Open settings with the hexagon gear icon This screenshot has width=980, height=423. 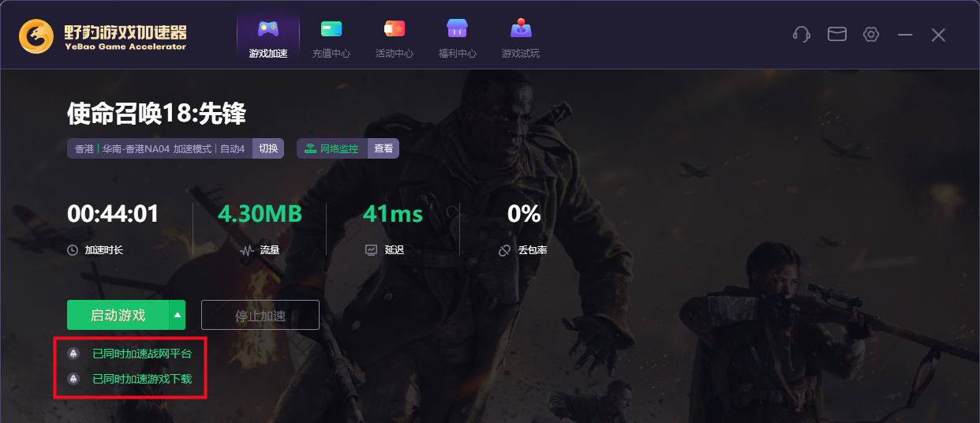tap(871, 35)
